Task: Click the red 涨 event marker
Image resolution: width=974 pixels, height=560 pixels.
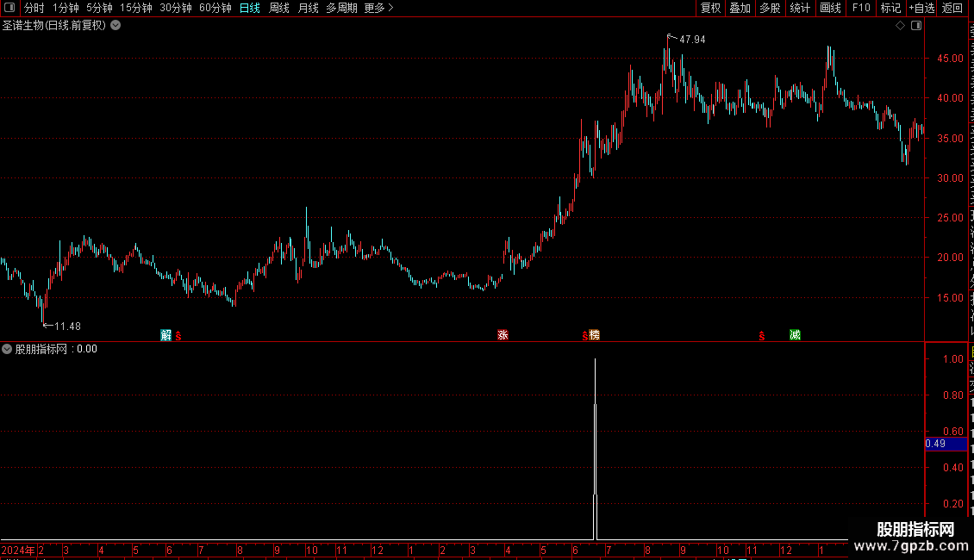Action: click(x=503, y=335)
